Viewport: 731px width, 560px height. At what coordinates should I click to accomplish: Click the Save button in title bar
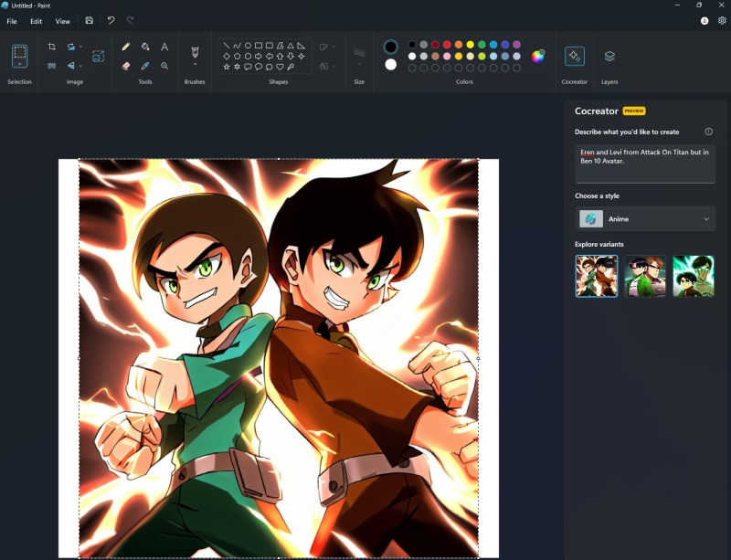(89, 20)
